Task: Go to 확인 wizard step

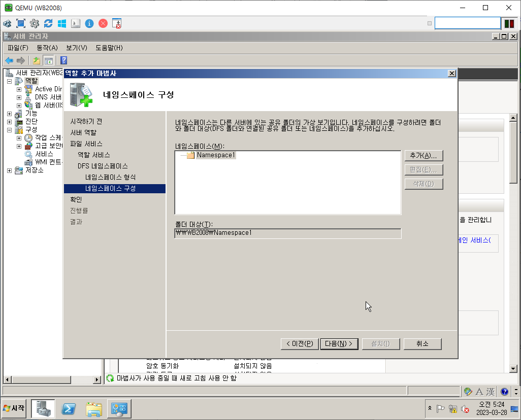Action: [x=76, y=199]
